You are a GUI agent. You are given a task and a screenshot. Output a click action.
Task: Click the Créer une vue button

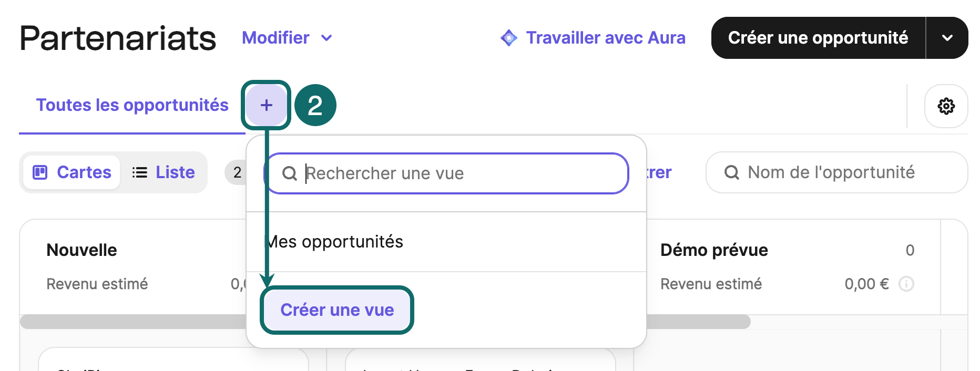click(x=337, y=310)
